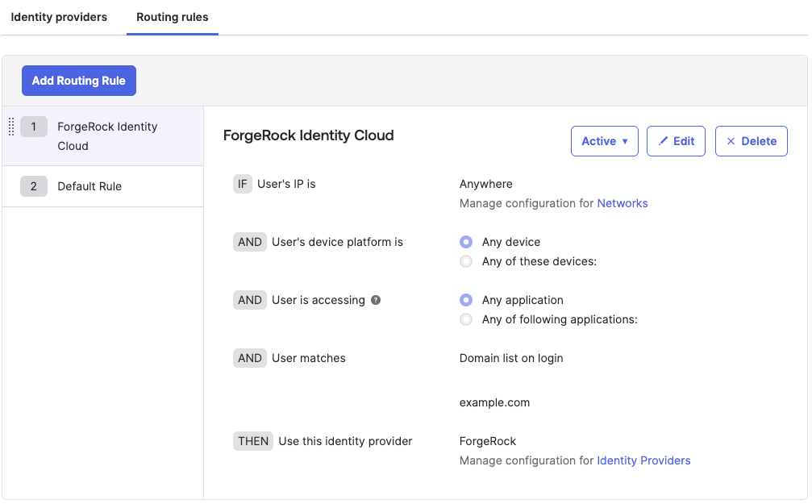Image resolution: width=812 pixels, height=504 pixels.
Task: Click the number 2 badge in rule list
Action: click(x=33, y=186)
